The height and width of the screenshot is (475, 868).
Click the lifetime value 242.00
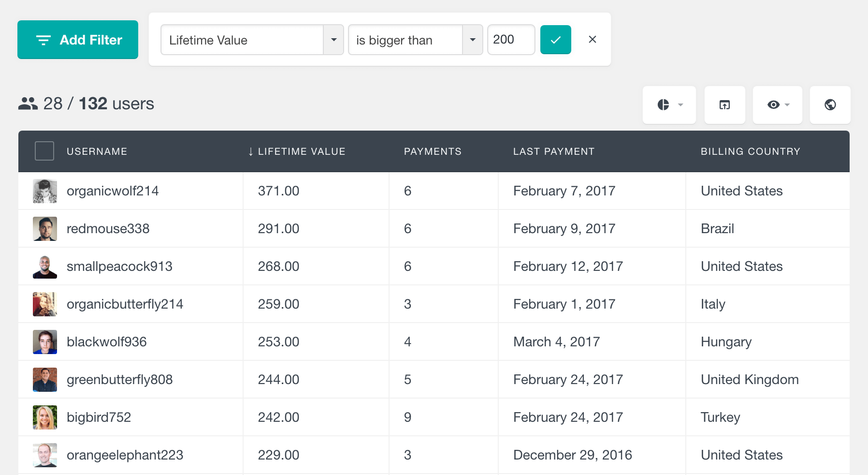(x=279, y=417)
